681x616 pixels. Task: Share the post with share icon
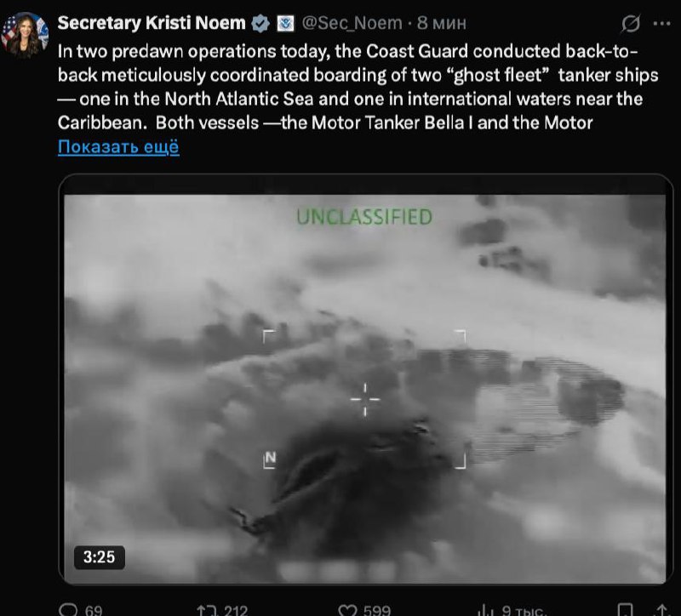[661, 610]
